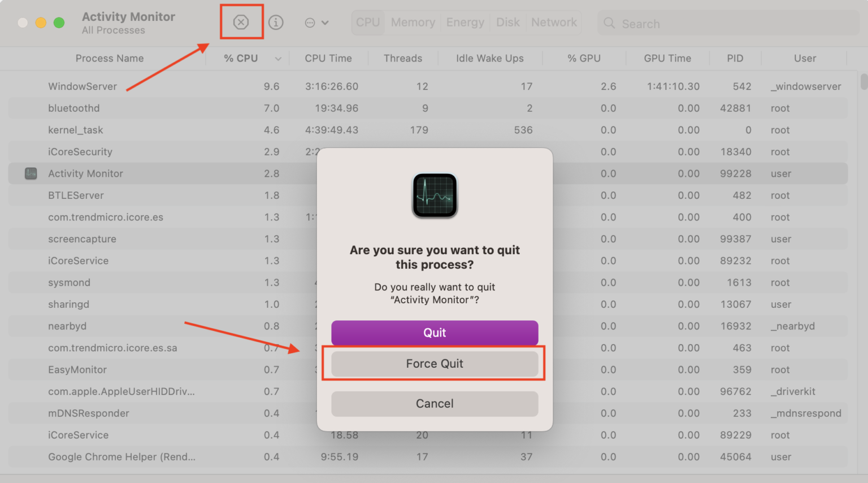
Task: Click the Quit button in the dialog
Action: coord(434,333)
